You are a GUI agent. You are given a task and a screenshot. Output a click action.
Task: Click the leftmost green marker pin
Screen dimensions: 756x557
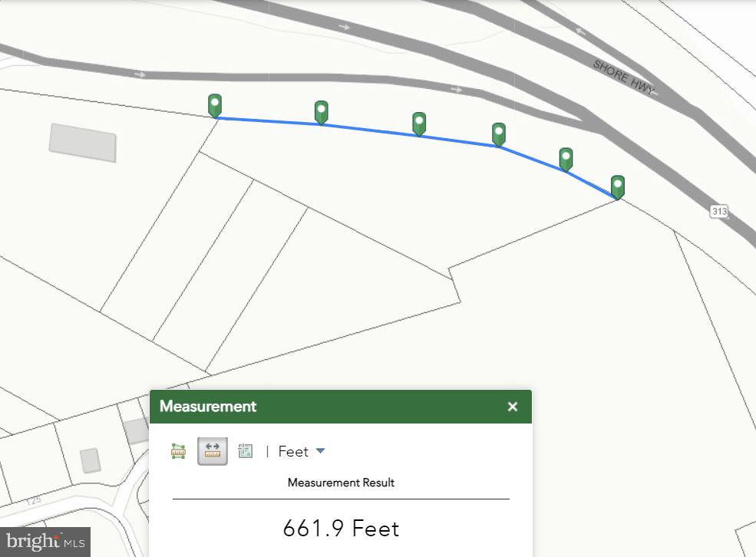coord(215,105)
